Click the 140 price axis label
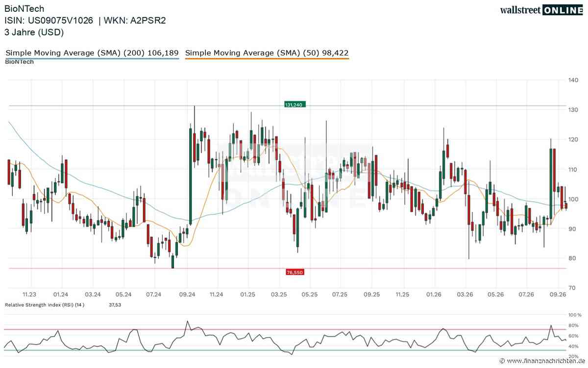Screen dimensions: 588x368 574,80
